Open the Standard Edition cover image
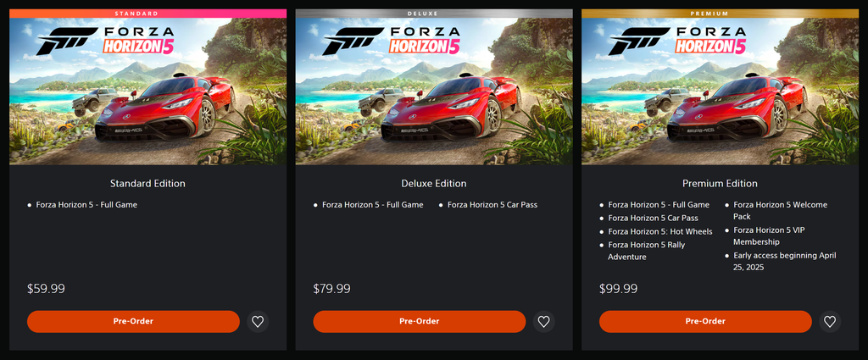 (x=147, y=91)
